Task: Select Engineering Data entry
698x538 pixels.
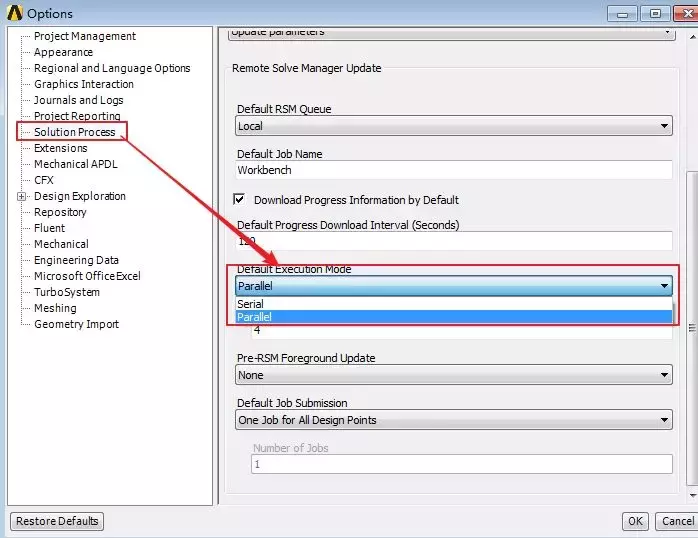Action: click(76, 260)
